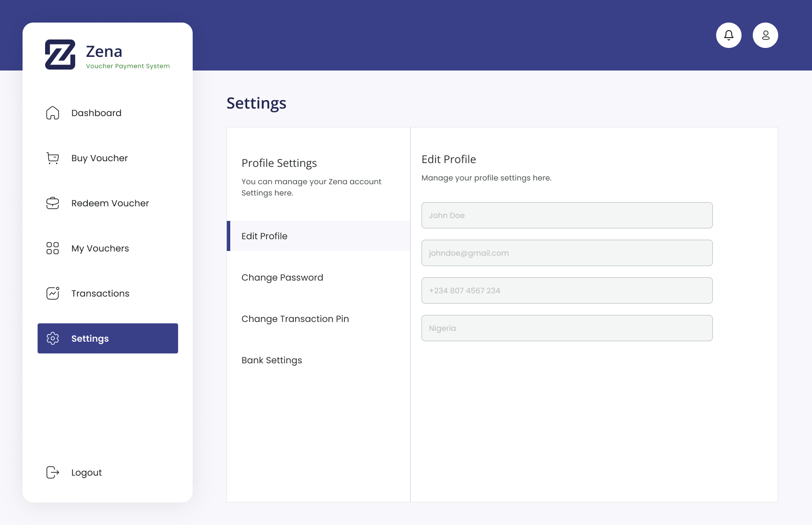Viewport: 812px width, 525px height.
Task: Select Redeem Voucher in the sidebar
Action: [x=110, y=203]
